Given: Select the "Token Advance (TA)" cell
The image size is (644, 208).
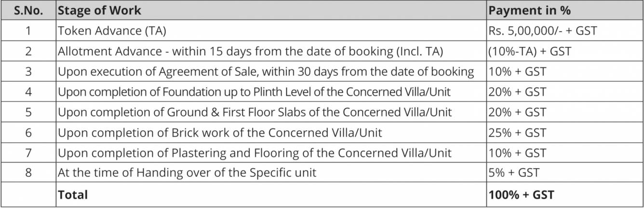Looking at the screenshot, I should pyautogui.click(x=112, y=31).
